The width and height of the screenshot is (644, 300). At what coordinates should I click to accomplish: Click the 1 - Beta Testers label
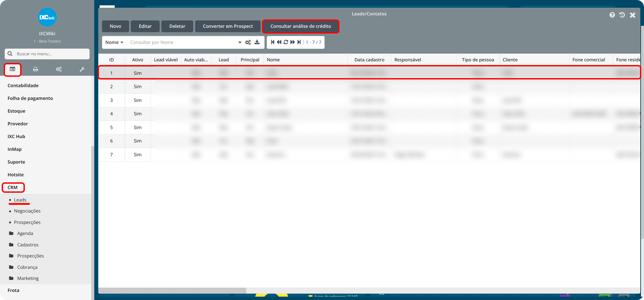tap(47, 41)
